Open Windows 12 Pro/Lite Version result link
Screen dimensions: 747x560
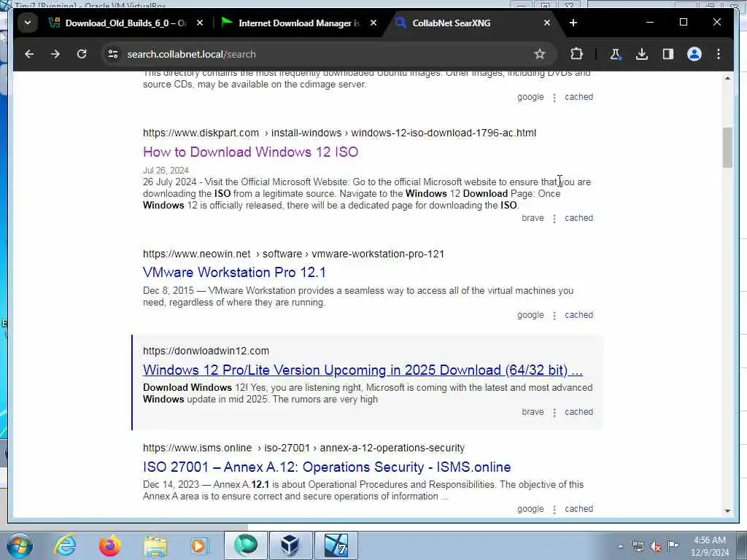point(363,370)
